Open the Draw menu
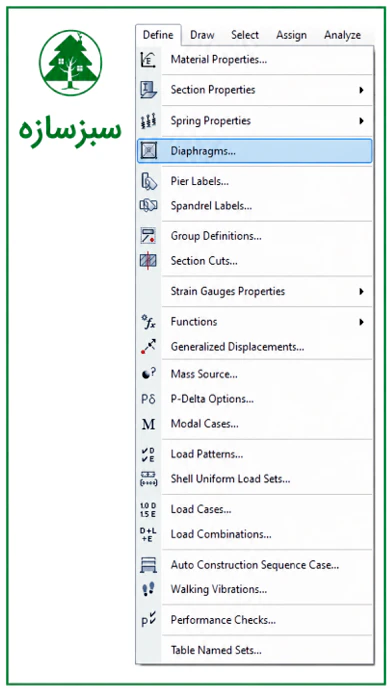This screenshot has height=693, width=390. pyautogui.click(x=202, y=35)
